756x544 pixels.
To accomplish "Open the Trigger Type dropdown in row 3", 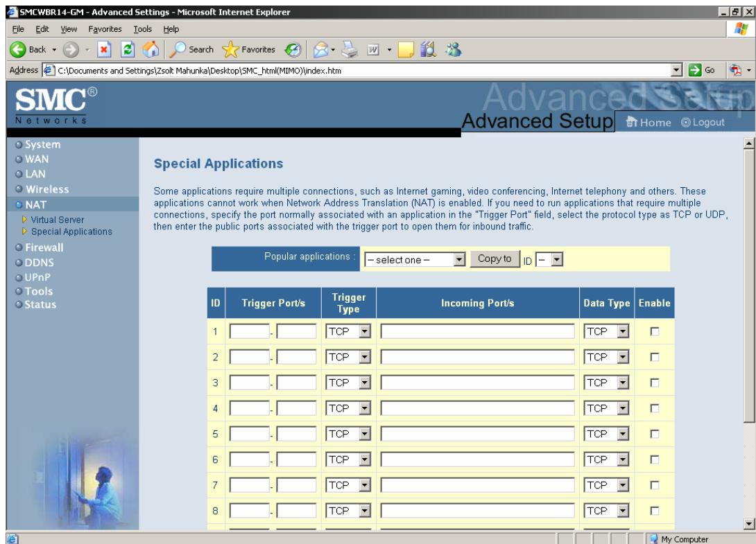I will click(x=349, y=383).
